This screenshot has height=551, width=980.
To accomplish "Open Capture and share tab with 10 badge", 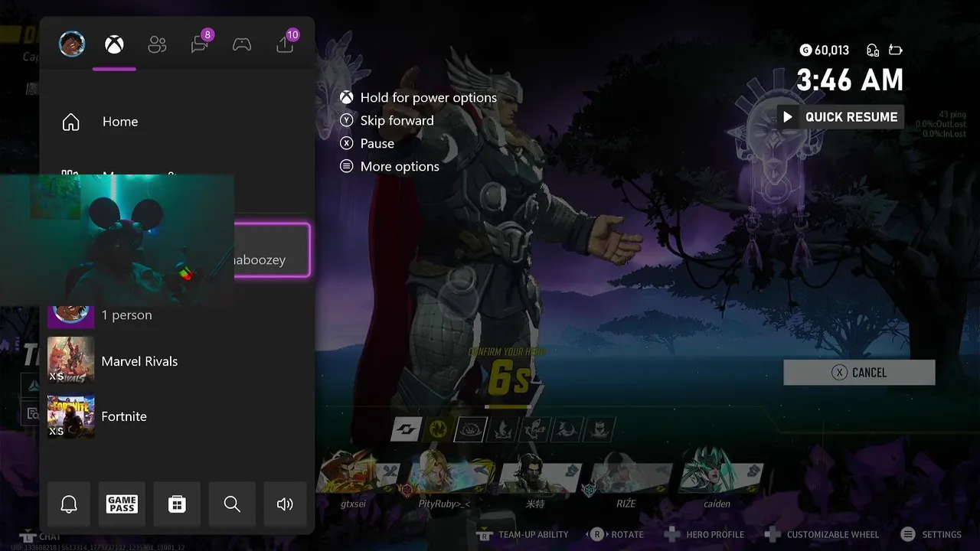I will (286, 43).
